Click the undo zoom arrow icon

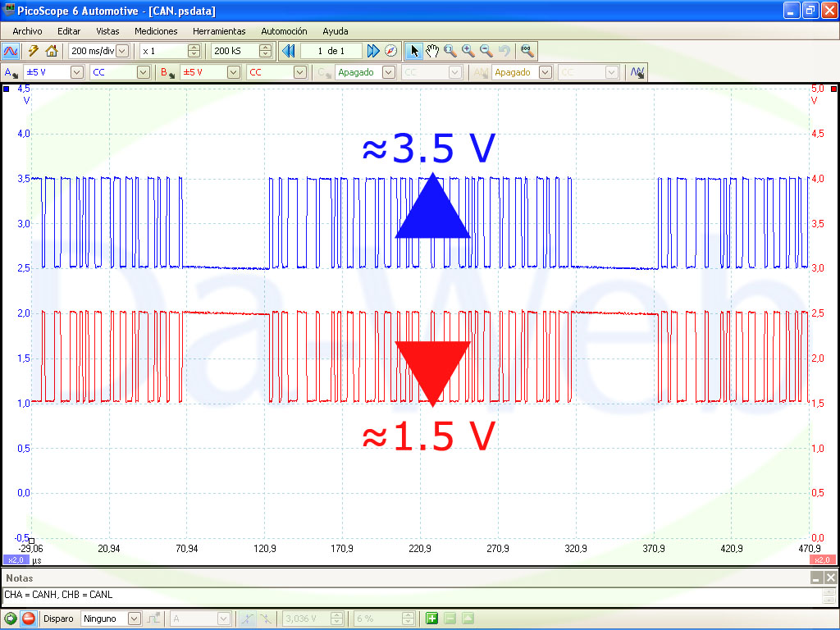pyautogui.click(x=504, y=51)
